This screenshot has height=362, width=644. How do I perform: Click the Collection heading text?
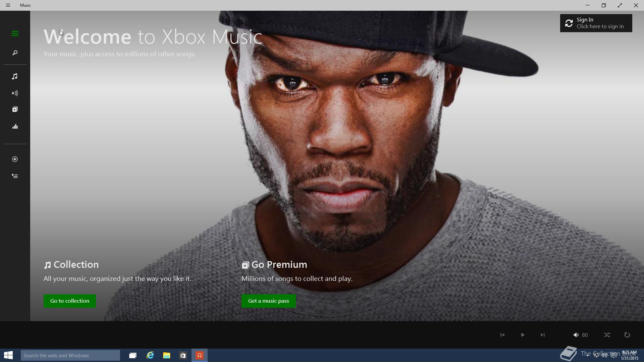(x=76, y=265)
